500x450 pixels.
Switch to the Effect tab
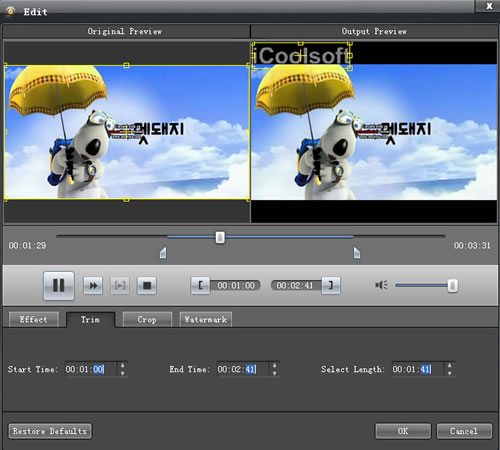click(34, 320)
